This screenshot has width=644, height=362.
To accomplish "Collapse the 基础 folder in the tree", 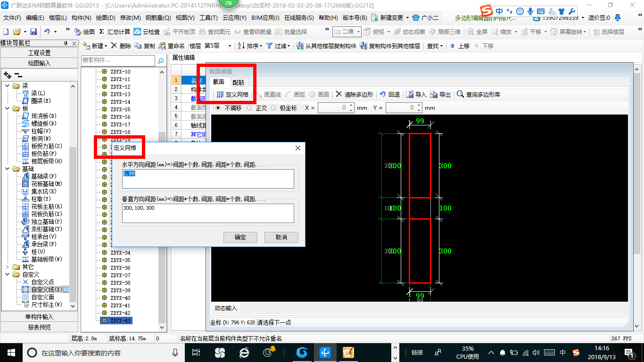I will coord(7,169).
